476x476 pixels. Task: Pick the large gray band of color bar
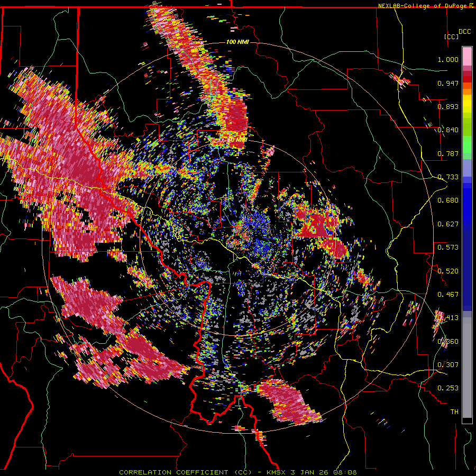click(467, 368)
